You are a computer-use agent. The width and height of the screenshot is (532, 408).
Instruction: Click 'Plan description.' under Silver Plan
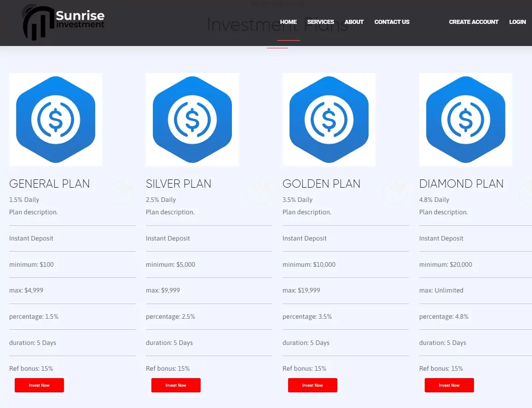coord(170,213)
